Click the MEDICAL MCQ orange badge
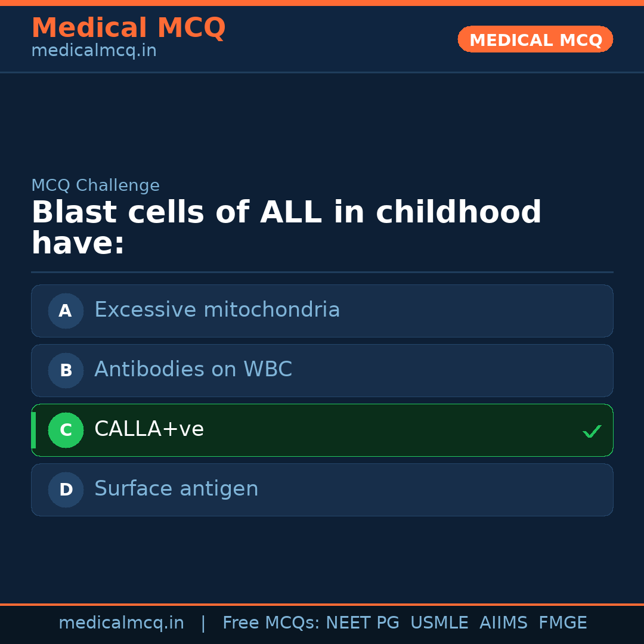The height and width of the screenshot is (644, 644). click(x=535, y=39)
